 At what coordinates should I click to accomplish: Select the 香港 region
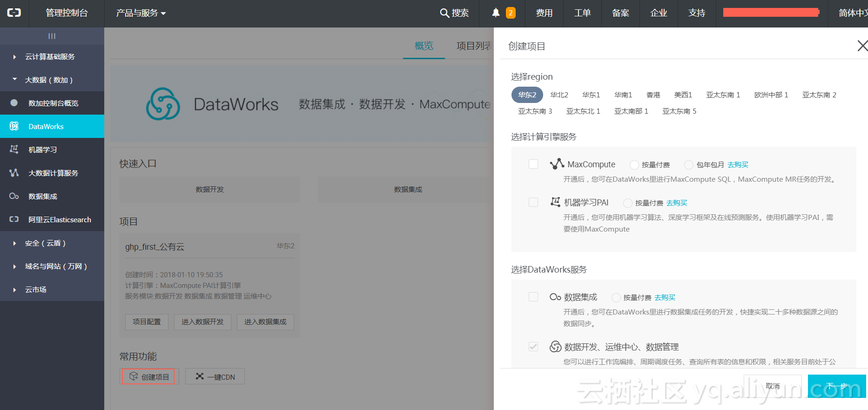point(653,95)
